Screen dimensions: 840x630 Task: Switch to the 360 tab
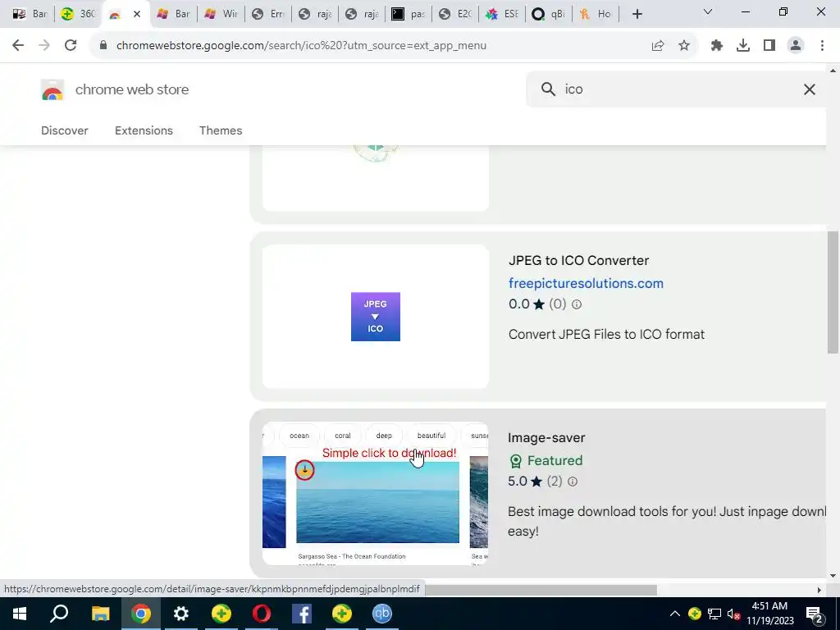tap(78, 14)
